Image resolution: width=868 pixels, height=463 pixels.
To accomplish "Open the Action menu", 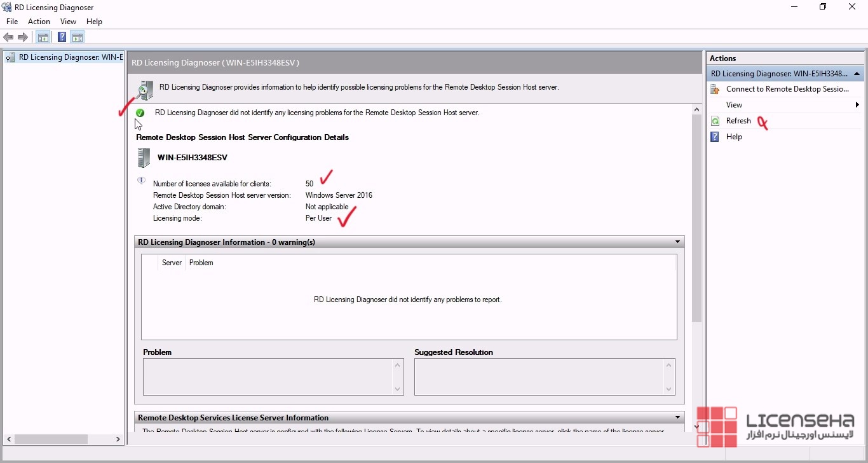I will coord(39,22).
